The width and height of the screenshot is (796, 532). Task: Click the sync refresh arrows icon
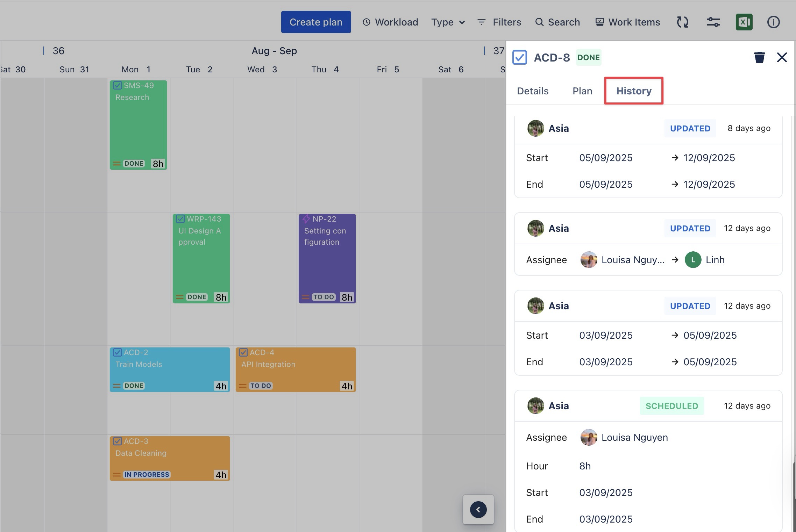pos(682,22)
